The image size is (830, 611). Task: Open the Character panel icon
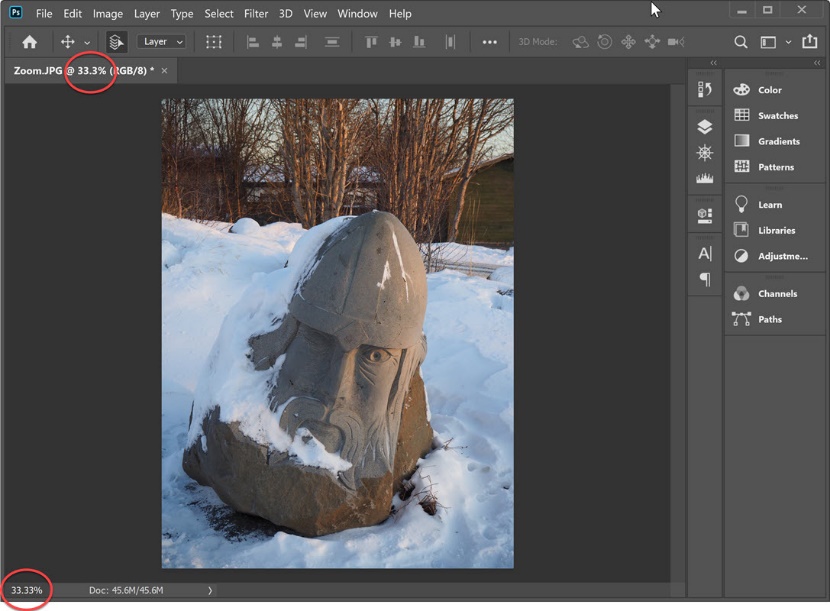(x=705, y=254)
